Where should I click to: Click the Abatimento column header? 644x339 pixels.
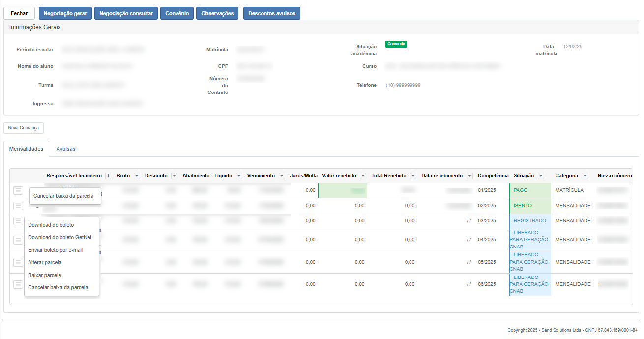click(x=196, y=176)
